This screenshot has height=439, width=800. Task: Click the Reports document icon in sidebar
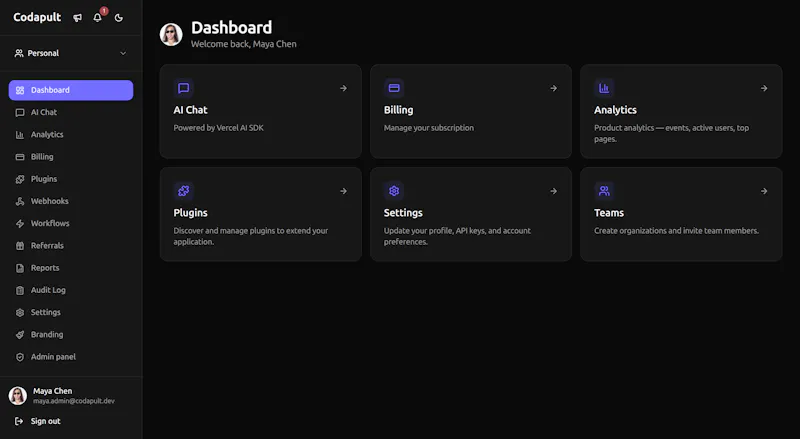(x=20, y=268)
